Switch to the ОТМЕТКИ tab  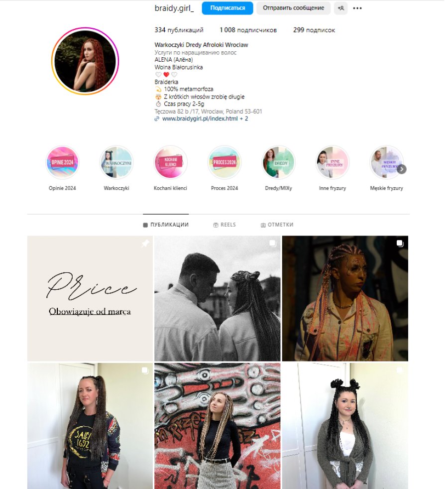277,225
